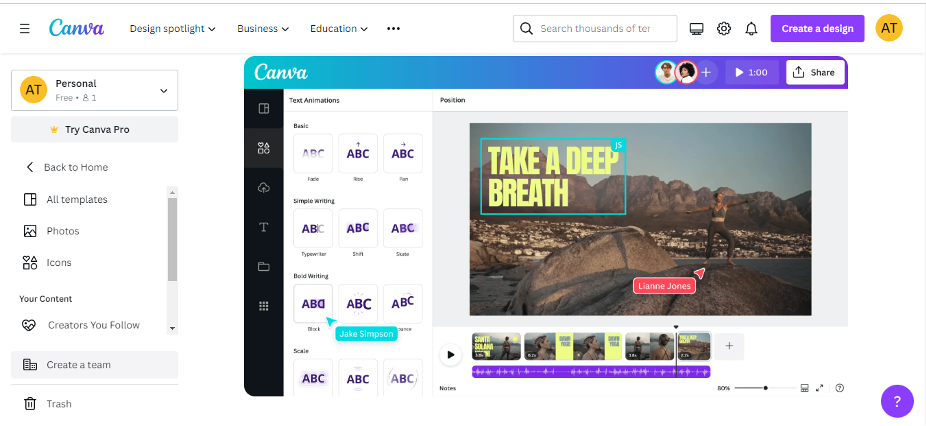Click in the search templates field

click(595, 28)
